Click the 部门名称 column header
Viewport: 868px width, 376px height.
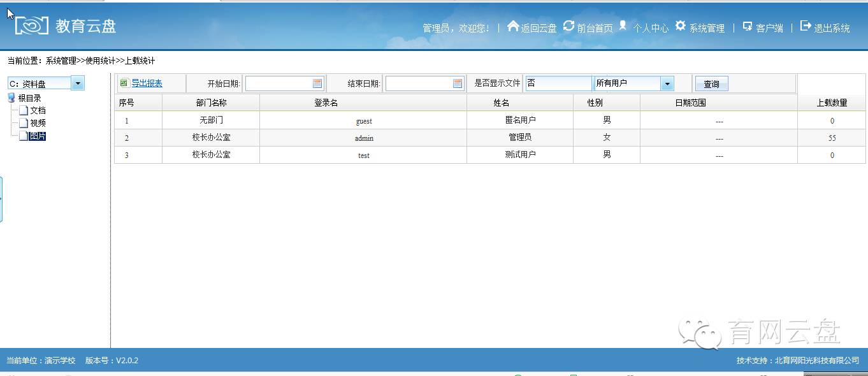tap(211, 103)
